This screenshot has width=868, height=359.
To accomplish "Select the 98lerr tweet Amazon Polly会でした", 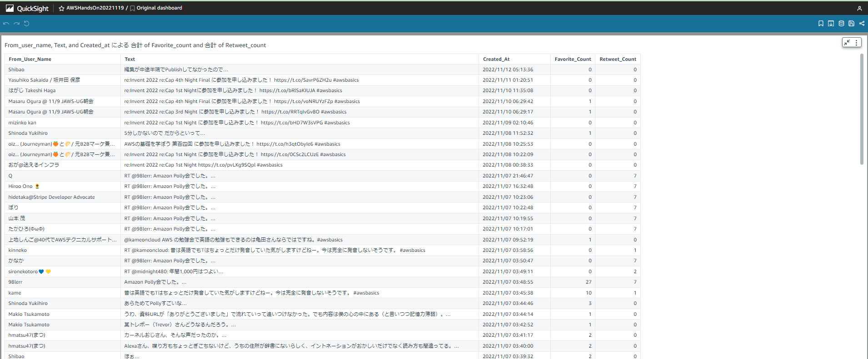I will pos(155,282).
